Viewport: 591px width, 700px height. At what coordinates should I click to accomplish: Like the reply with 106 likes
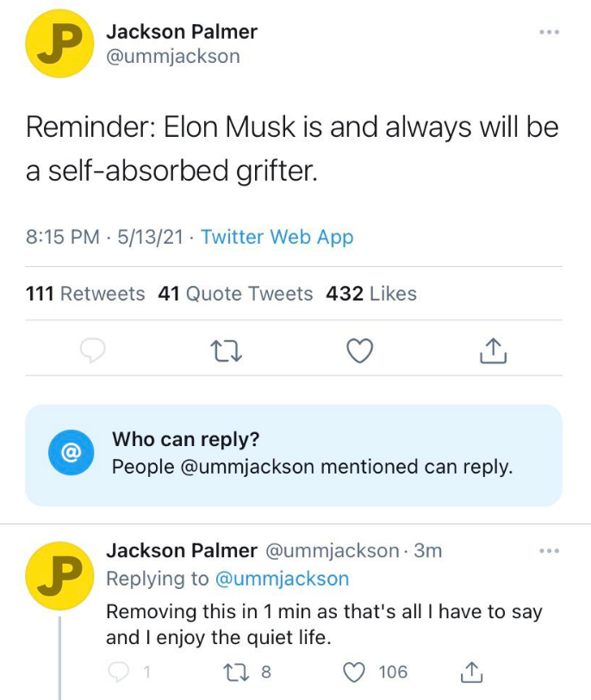coord(355,672)
